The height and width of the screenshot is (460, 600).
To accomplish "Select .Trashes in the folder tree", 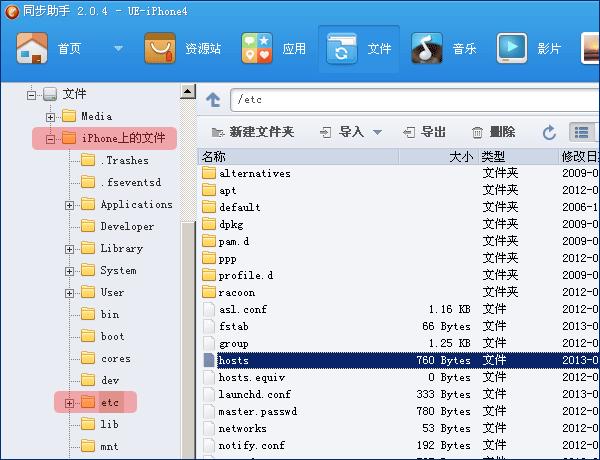I will (124, 160).
